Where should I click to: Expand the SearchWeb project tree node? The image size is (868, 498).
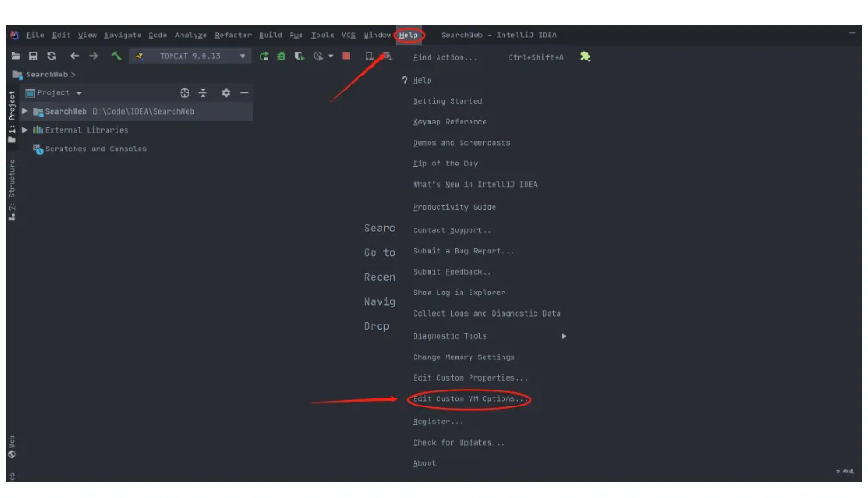click(24, 111)
